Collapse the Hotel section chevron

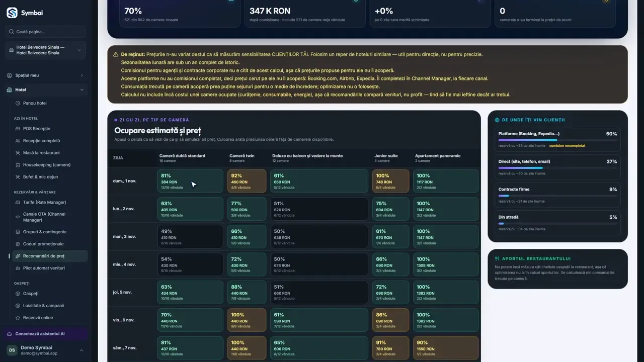pos(82,90)
